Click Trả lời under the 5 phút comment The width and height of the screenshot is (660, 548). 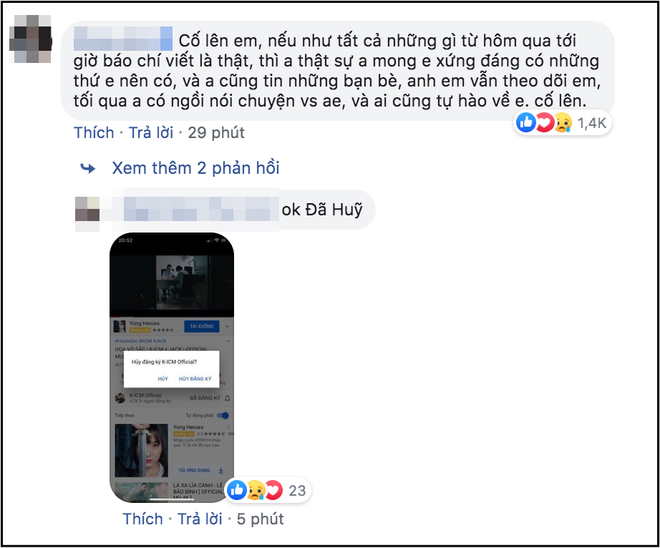(200, 519)
